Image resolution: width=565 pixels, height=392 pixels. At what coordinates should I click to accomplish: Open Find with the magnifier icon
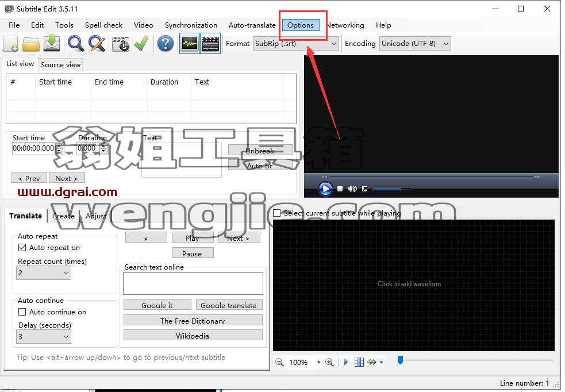(76, 44)
